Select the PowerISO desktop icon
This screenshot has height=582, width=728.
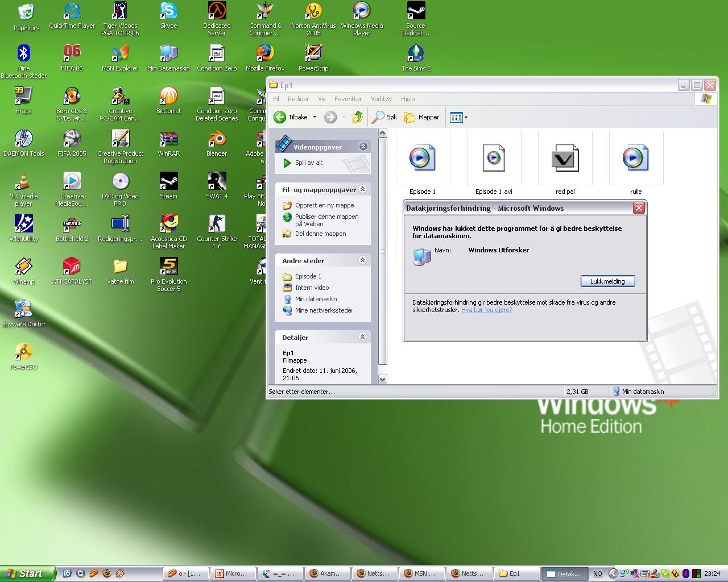(x=24, y=356)
